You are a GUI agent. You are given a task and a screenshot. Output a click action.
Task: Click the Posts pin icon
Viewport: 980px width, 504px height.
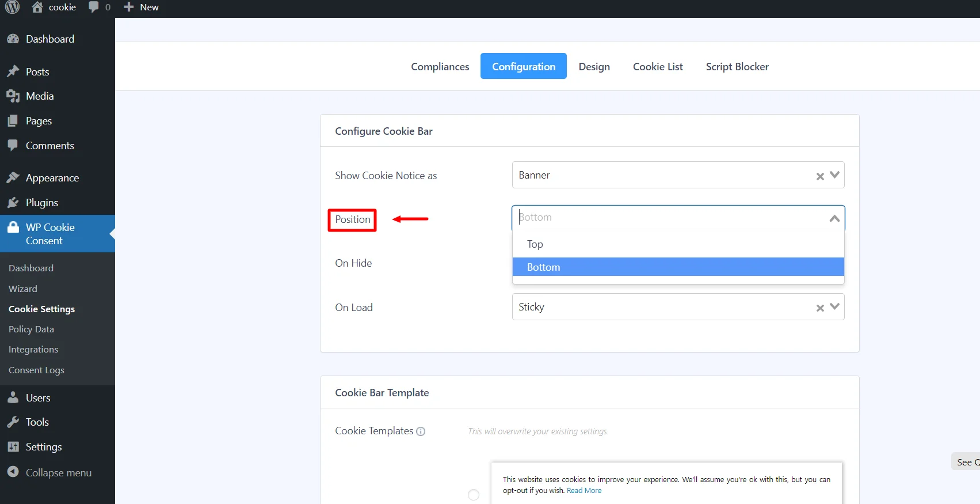13,71
